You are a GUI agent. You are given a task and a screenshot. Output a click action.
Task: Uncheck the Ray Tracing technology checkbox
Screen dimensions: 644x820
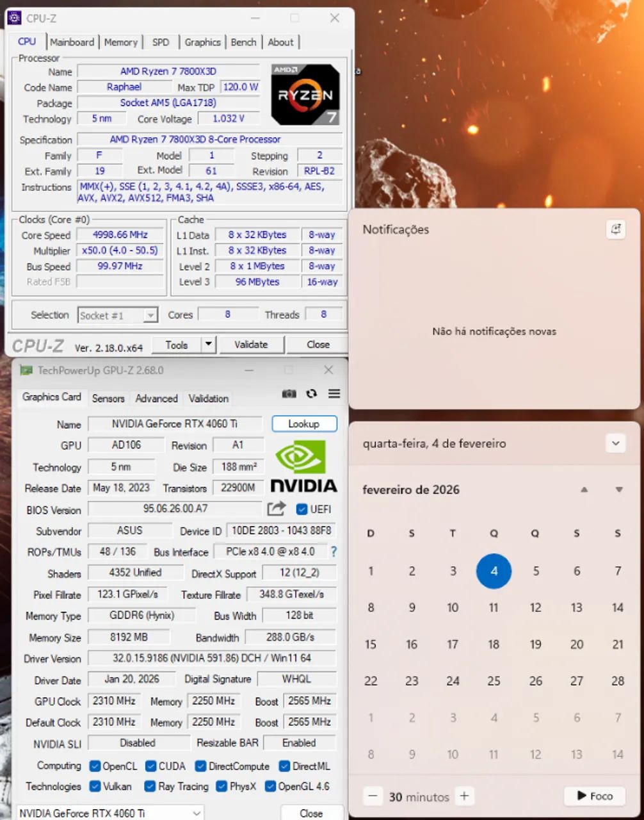coord(149,787)
